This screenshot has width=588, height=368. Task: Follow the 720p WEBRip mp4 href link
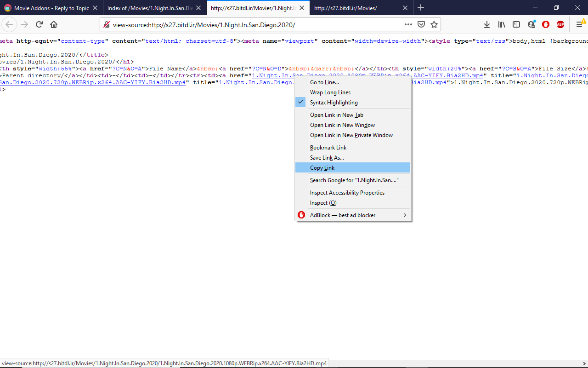click(93, 83)
